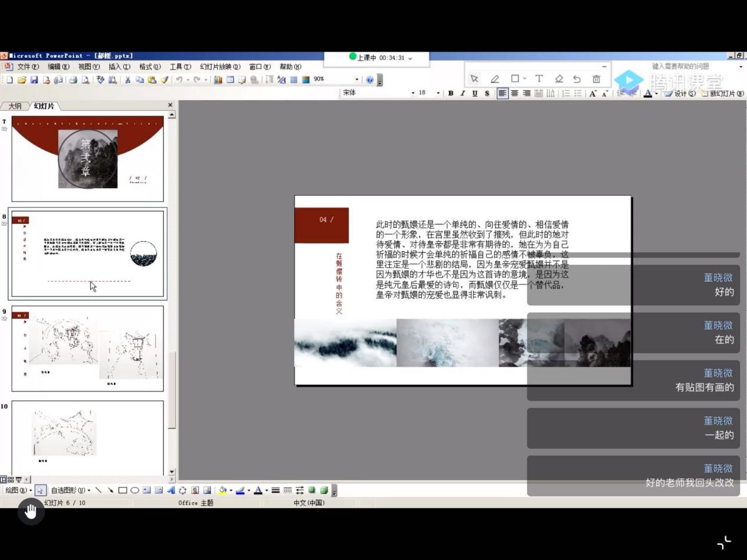The height and width of the screenshot is (560, 747).
Task: Click the fill color paint bucket
Action: (x=222, y=490)
